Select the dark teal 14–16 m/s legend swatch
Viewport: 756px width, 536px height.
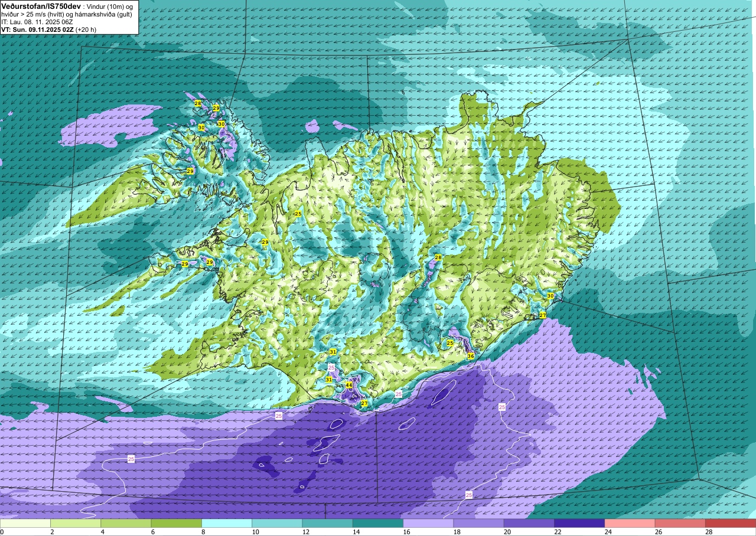tap(378, 523)
